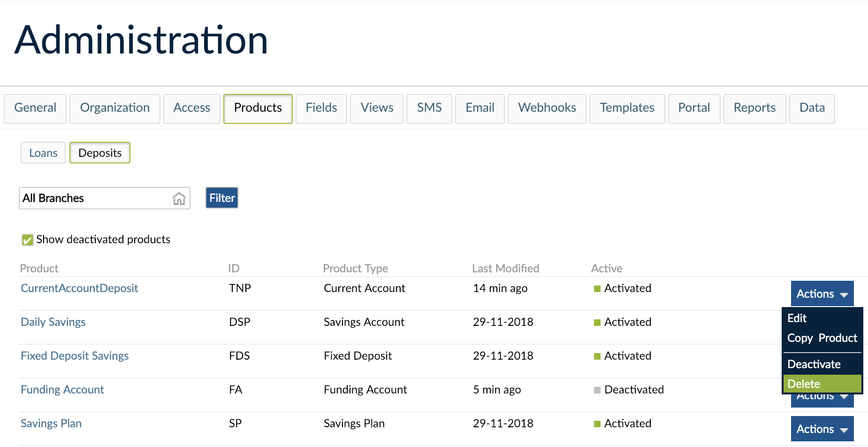
Task: Open the CurrentAccountDeposit product
Action: pos(79,288)
